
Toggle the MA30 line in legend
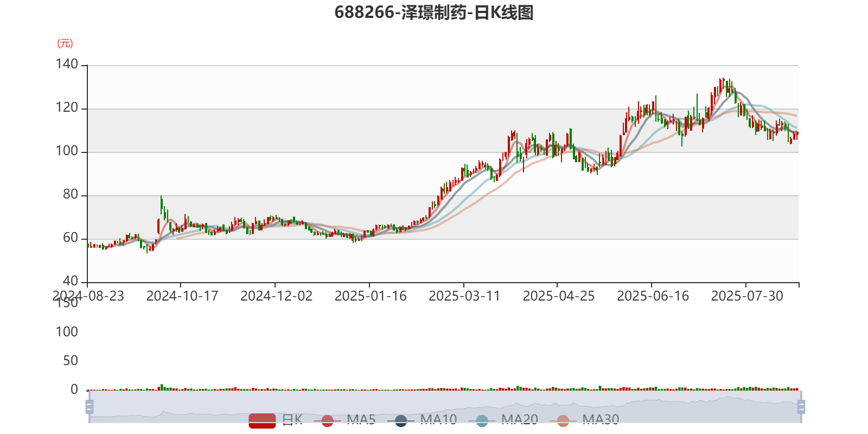point(584,420)
